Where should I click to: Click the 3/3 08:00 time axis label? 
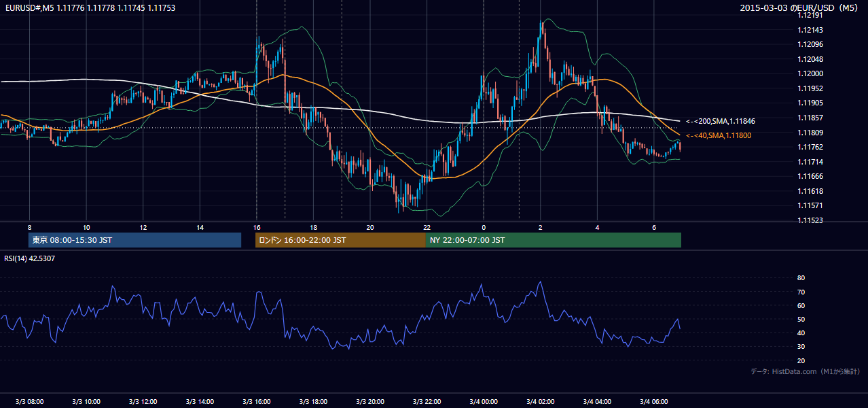pyautogui.click(x=29, y=401)
